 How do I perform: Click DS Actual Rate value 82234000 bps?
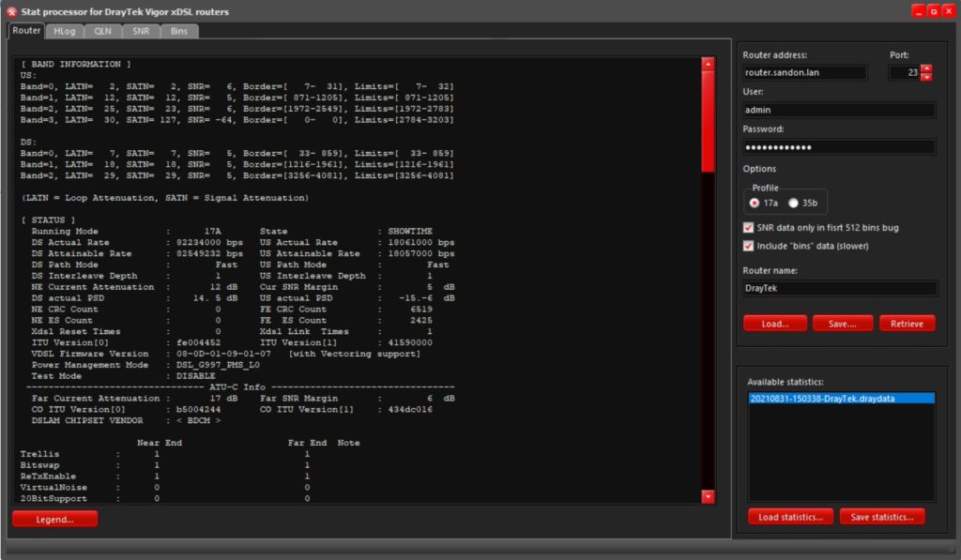[x=209, y=242]
